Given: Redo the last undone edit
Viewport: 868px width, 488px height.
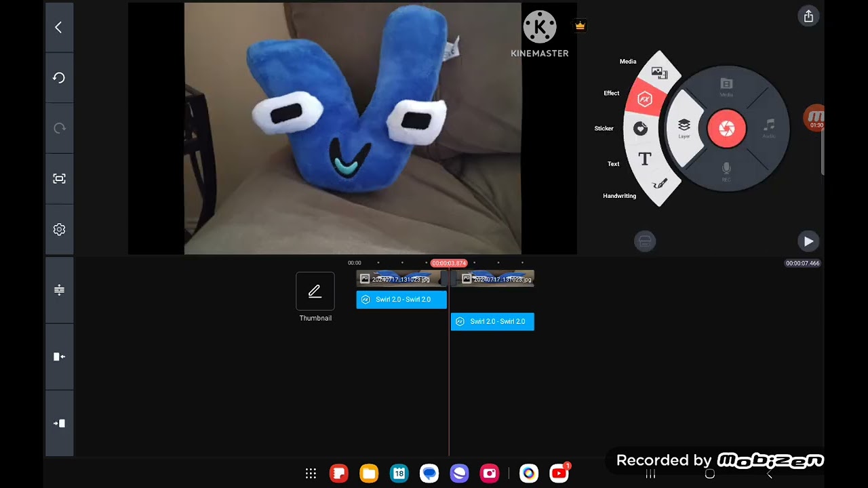Looking at the screenshot, I should pyautogui.click(x=59, y=128).
